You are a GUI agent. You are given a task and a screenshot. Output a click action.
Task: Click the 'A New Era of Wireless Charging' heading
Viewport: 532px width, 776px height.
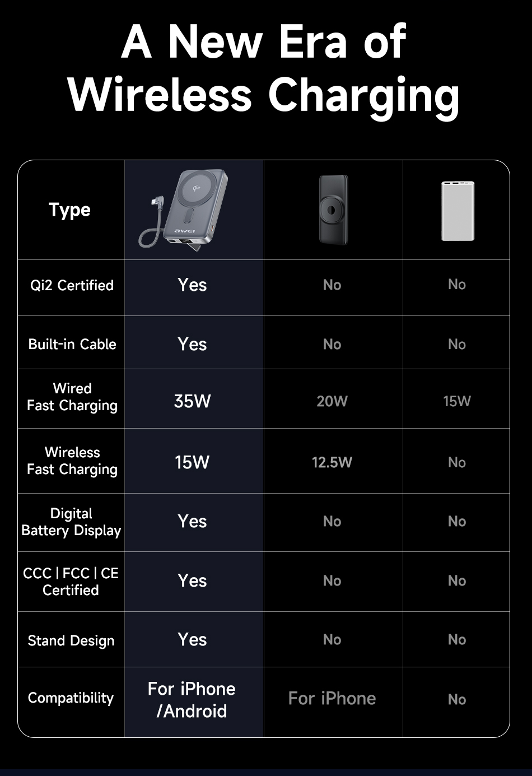pyautogui.click(x=264, y=68)
